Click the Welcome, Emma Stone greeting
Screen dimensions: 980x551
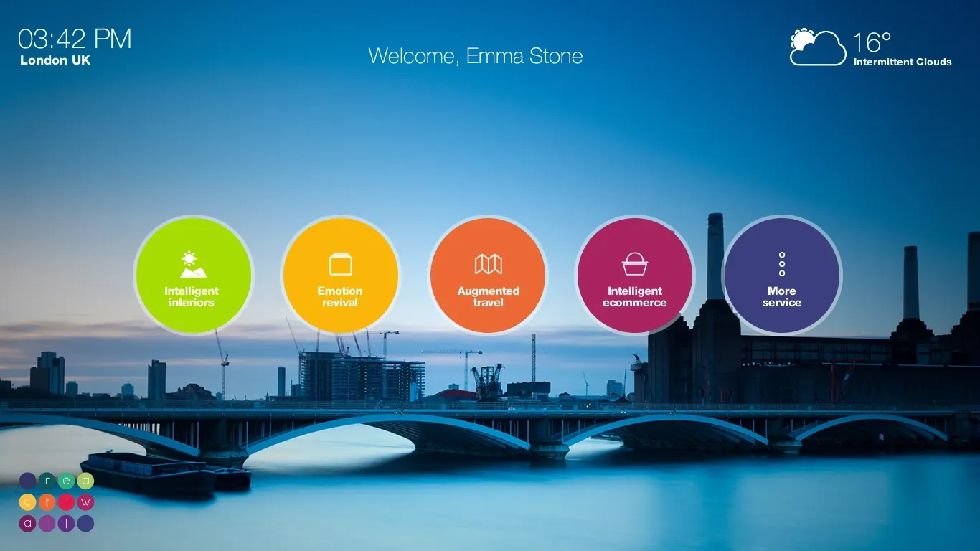pyautogui.click(x=476, y=56)
